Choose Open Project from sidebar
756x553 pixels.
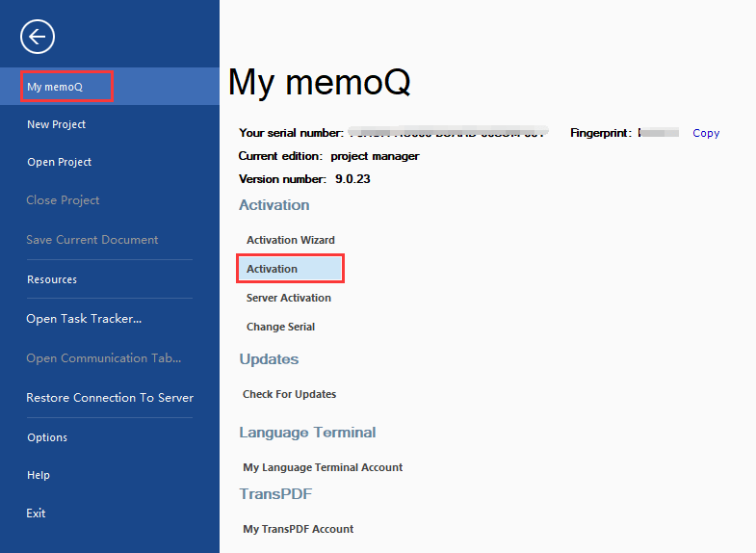(60, 162)
